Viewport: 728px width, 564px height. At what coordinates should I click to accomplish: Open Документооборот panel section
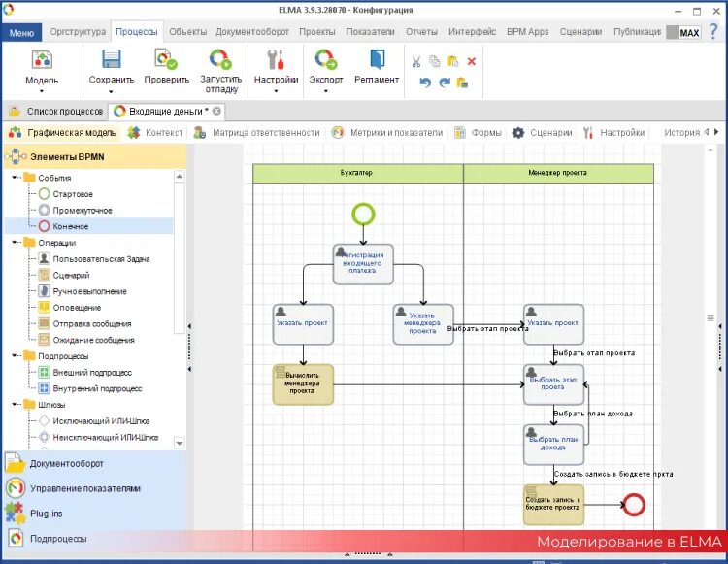click(95, 463)
